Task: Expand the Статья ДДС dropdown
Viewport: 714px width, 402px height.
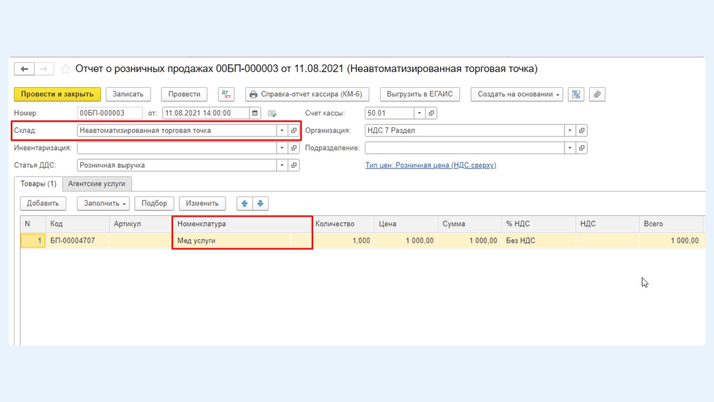Action: [282, 165]
